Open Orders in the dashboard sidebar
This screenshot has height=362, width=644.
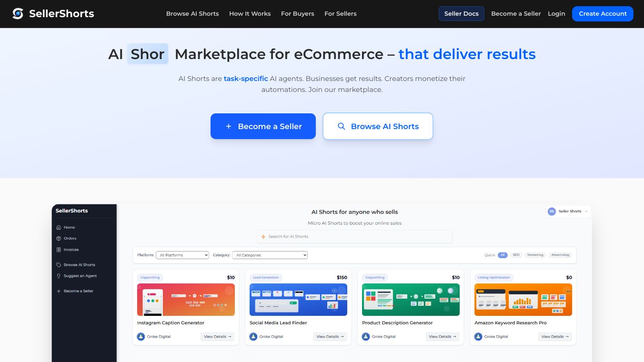(x=66, y=238)
